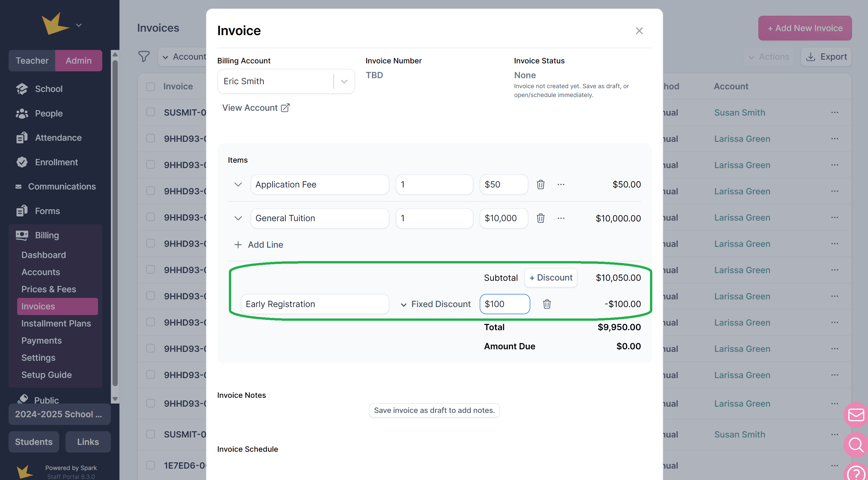The width and height of the screenshot is (868, 480).
Task: Tick the select-all invoices checkbox
Action: pos(151,86)
